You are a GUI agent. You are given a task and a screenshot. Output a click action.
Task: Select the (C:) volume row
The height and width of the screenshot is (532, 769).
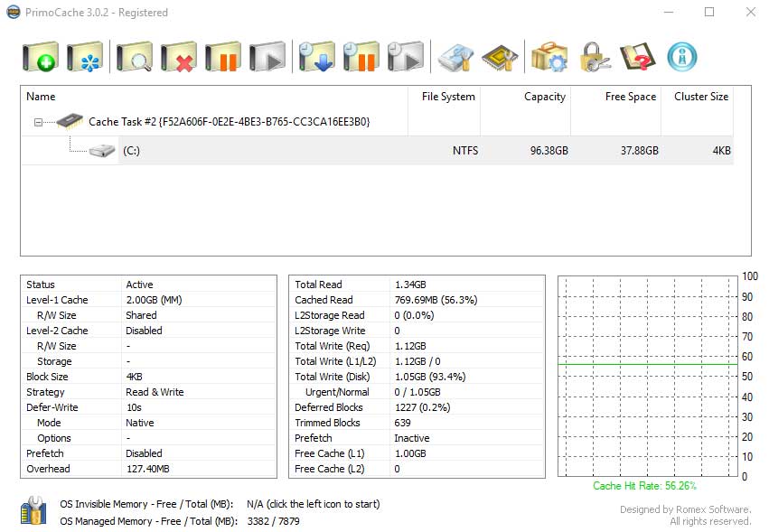(x=377, y=151)
